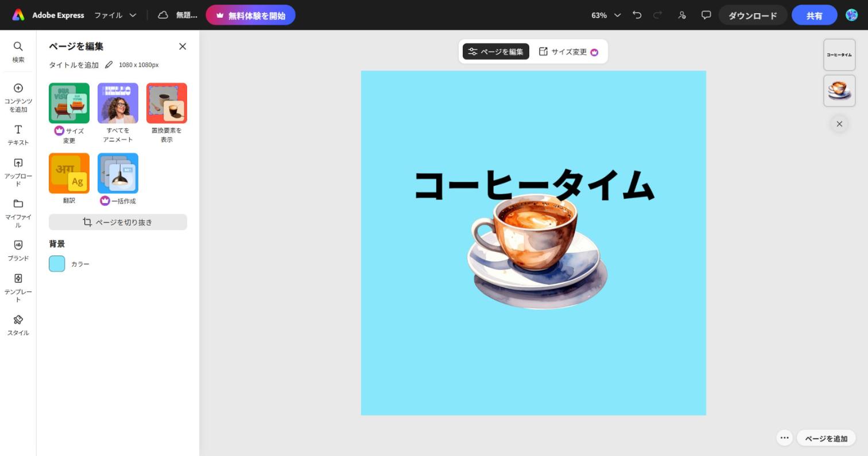This screenshot has width=868, height=456.
Task: Select the サイズ変更 tab above canvas
Action: coord(568,52)
